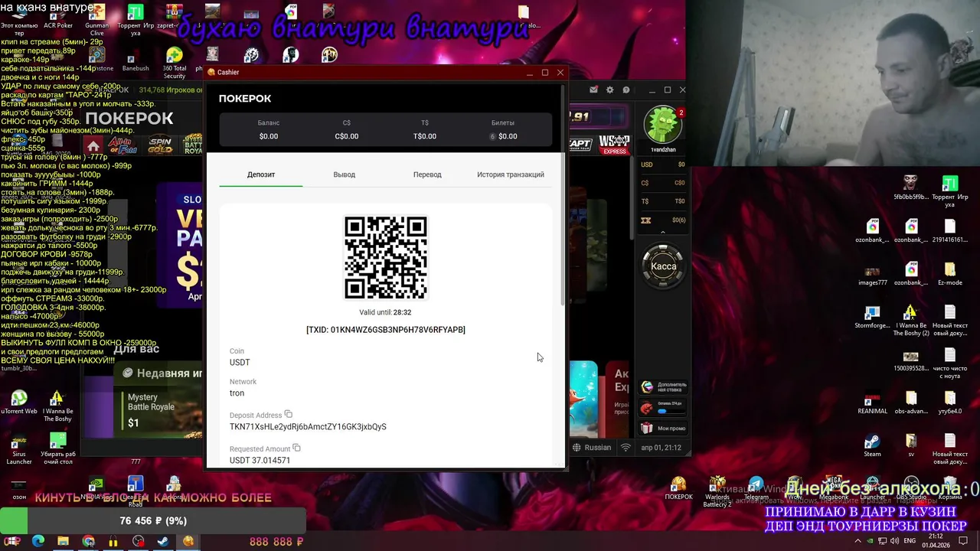980x551 pixels.
Task: Click the T$ balance row in lobby
Action: [x=663, y=201]
